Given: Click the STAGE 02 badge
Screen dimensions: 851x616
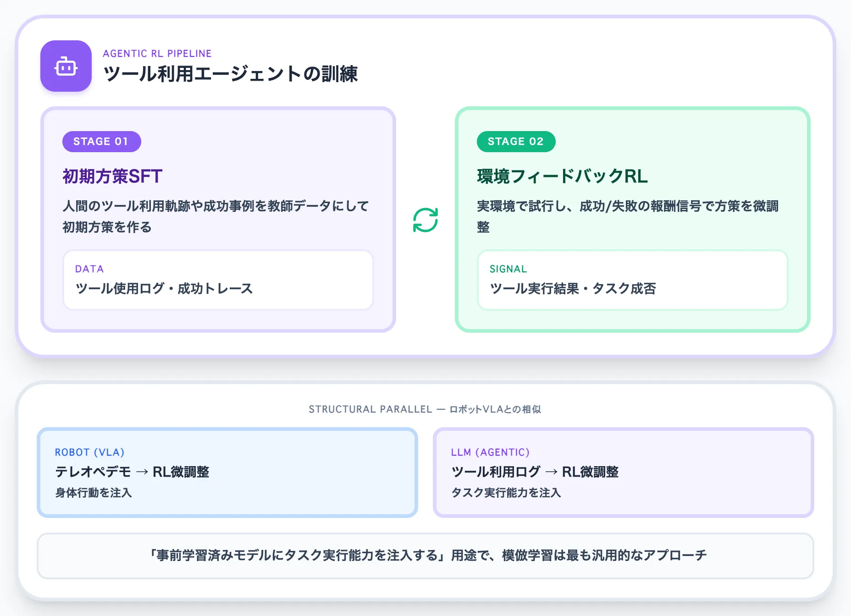Looking at the screenshot, I should point(516,141).
